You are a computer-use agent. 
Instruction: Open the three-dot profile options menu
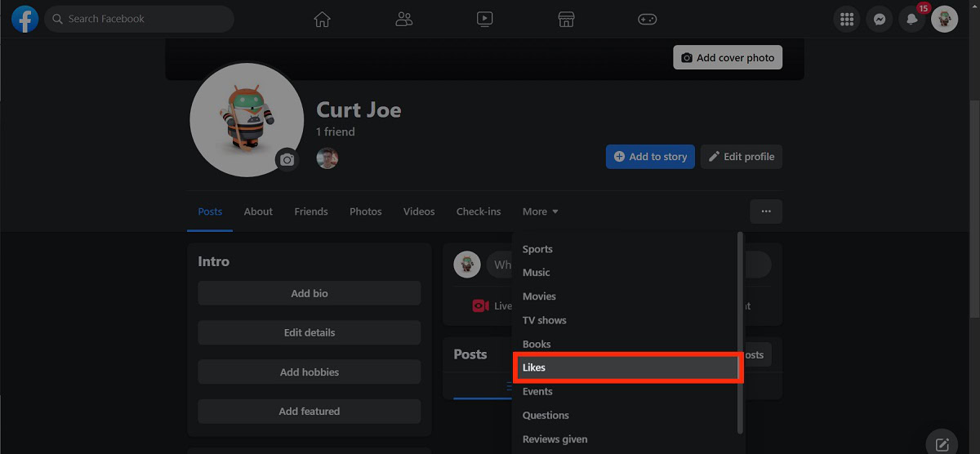(765, 211)
